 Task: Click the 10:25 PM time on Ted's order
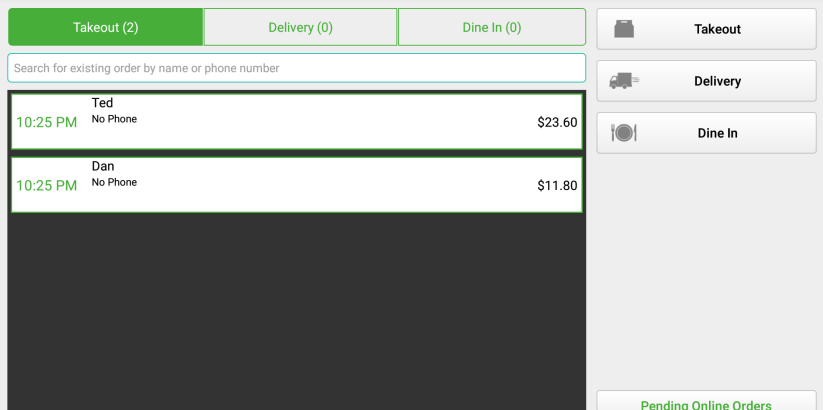pos(46,123)
